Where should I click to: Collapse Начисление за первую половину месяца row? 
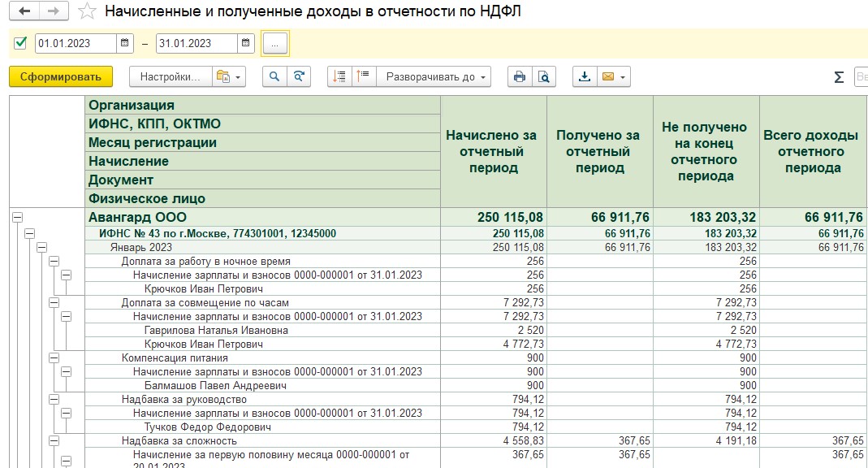66,460
